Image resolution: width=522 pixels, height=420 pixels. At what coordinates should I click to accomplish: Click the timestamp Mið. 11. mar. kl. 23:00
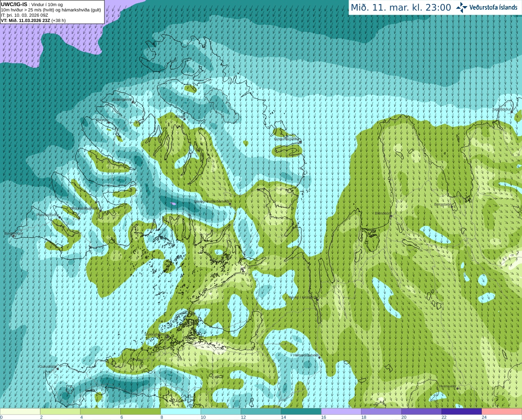point(401,7)
